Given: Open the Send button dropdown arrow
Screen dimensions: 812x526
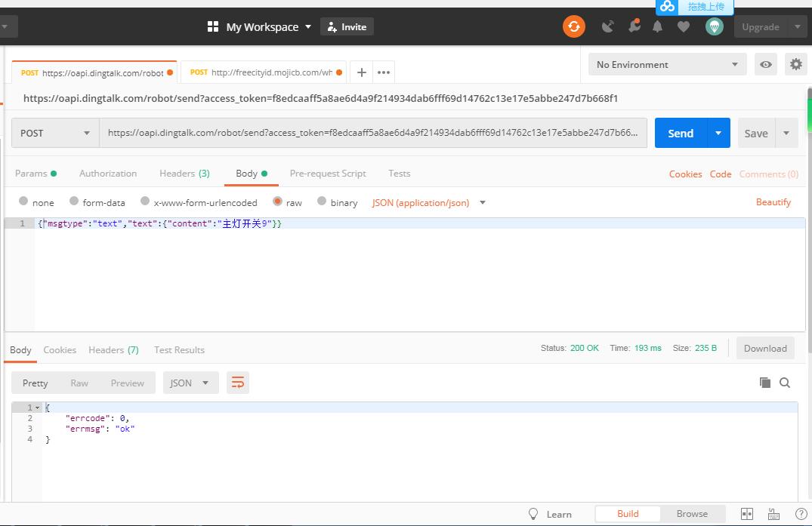Looking at the screenshot, I should [718, 133].
